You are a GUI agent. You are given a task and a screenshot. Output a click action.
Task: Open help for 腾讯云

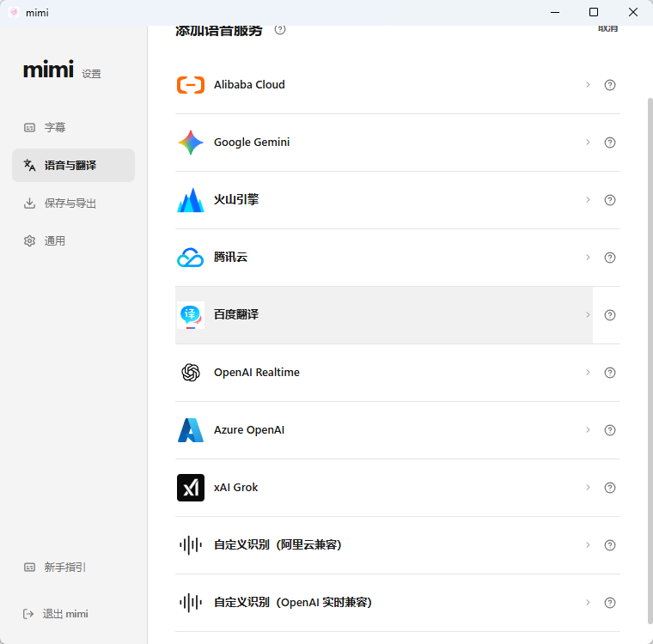point(610,258)
